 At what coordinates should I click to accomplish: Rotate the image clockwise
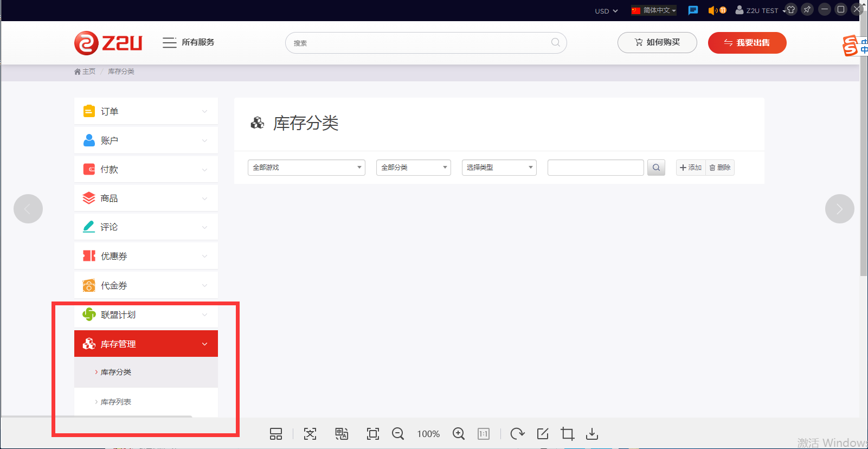coord(517,434)
